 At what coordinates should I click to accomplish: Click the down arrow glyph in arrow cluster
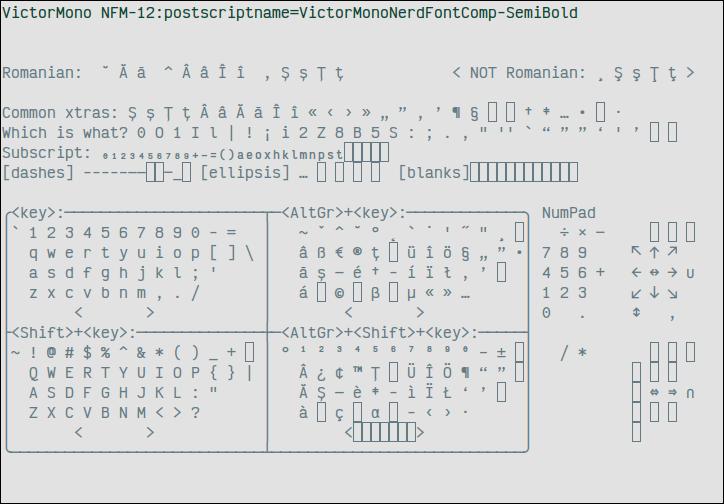click(x=654, y=293)
